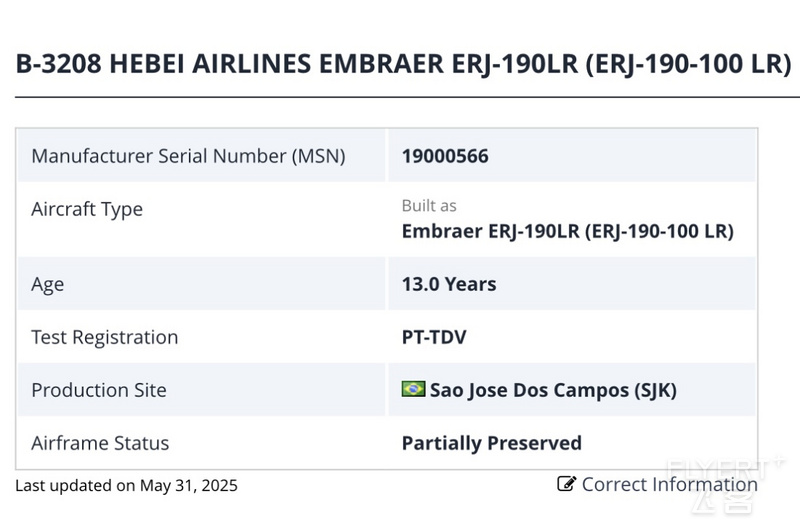This screenshot has width=800, height=529.
Task: Click Sao Jose Dos Campos (SJK) text
Action: 553,390
